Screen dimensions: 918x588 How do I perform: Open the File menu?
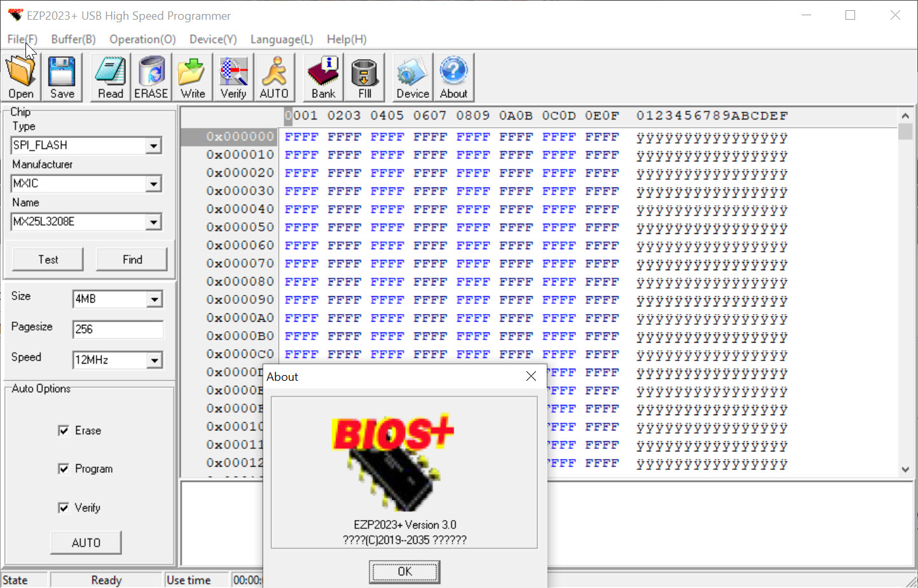pyautogui.click(x=22, y=39)
